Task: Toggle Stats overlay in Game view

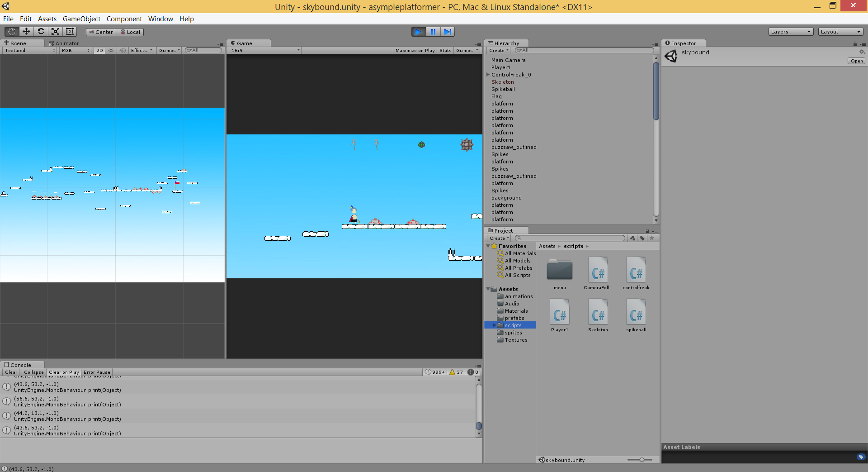Action: [x=445, y=51]
